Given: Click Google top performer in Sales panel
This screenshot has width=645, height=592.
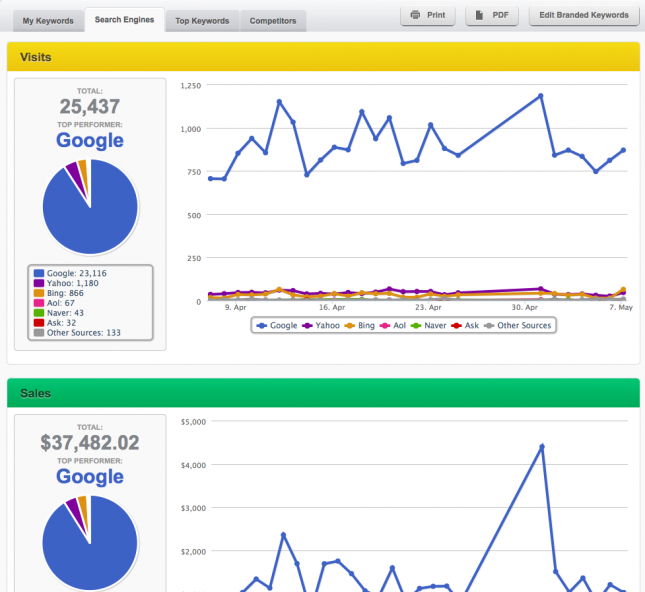Looking at the screenshot, I should (90, 476).
